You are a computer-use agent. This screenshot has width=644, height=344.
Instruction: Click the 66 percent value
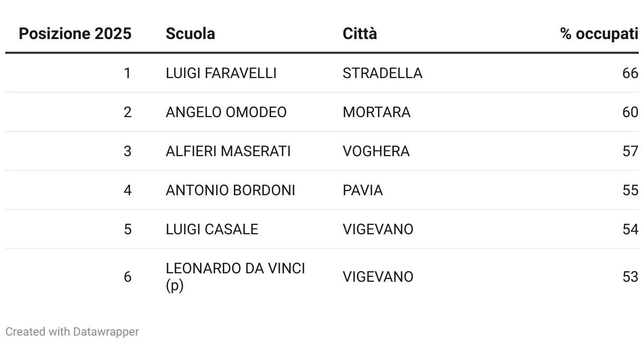point(630,73)
